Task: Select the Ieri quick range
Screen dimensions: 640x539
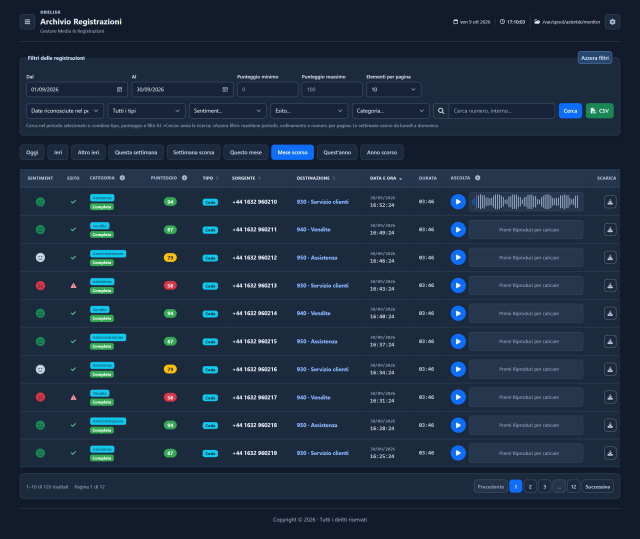Action: pos(58,153)
